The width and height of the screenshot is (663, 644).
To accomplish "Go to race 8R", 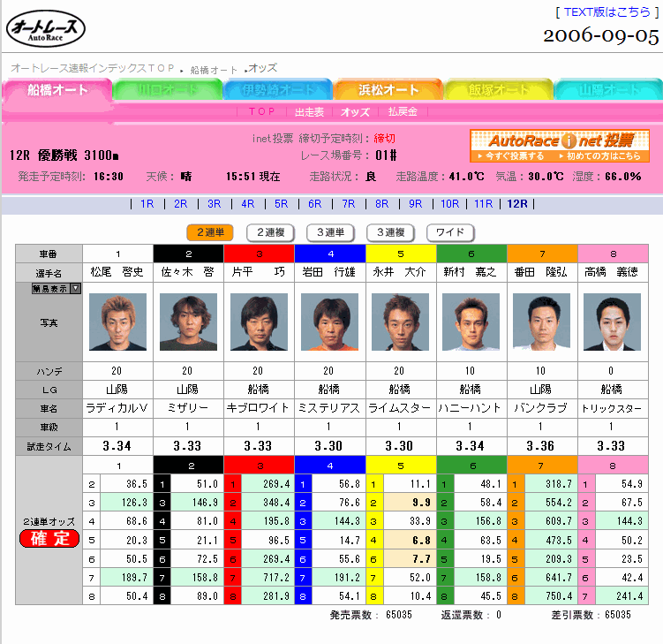I will 381,204.
